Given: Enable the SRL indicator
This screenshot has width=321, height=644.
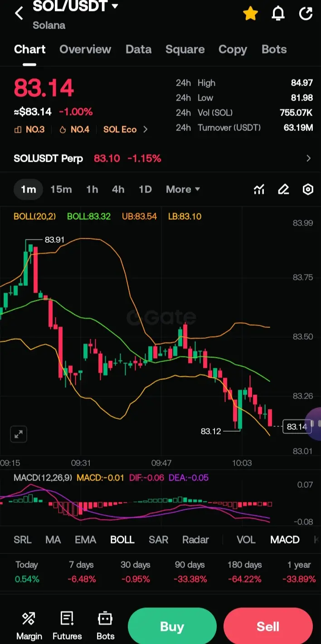Looking at the screenshot, I should (x=23, y=540).
